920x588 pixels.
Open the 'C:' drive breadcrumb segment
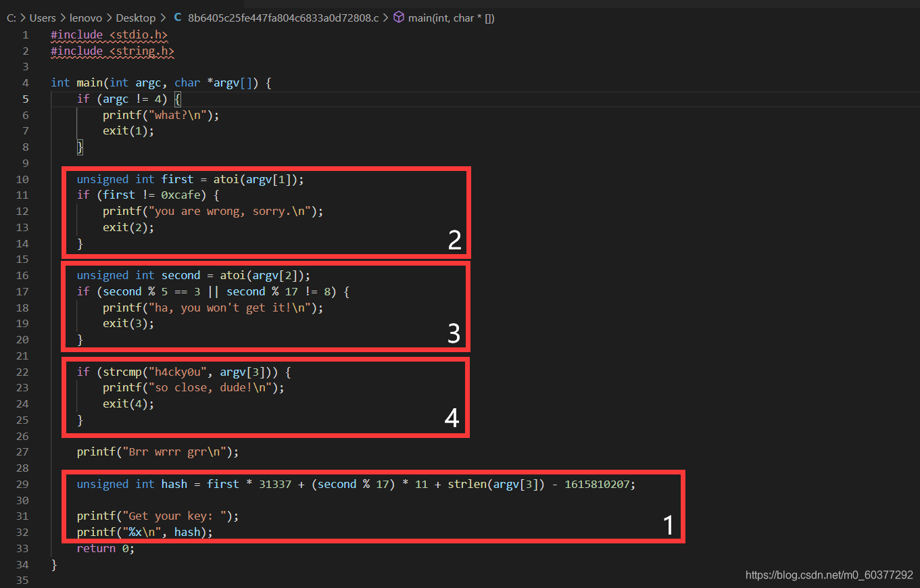(x=11, y=18)
